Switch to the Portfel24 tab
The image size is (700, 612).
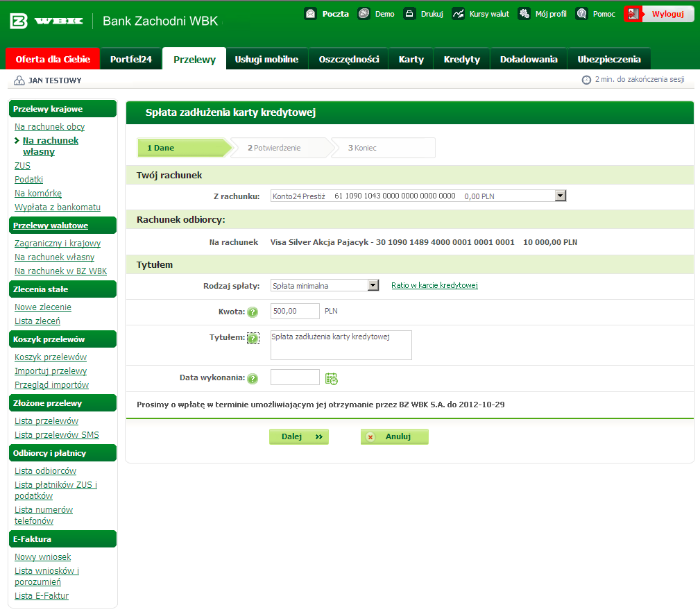(x=131, y=59)
